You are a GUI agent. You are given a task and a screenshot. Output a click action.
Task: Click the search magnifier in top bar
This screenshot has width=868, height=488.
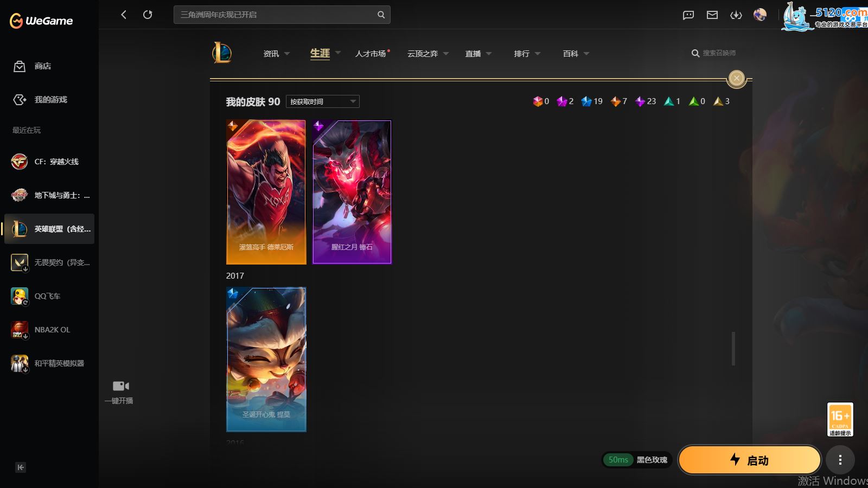click(381, 15)
